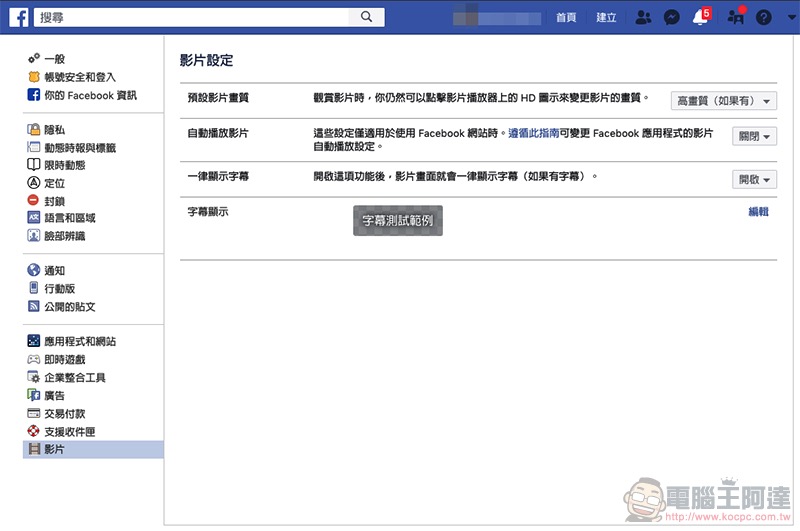Click the search magnifier button
800x531 pixels.
coord(366,17)
